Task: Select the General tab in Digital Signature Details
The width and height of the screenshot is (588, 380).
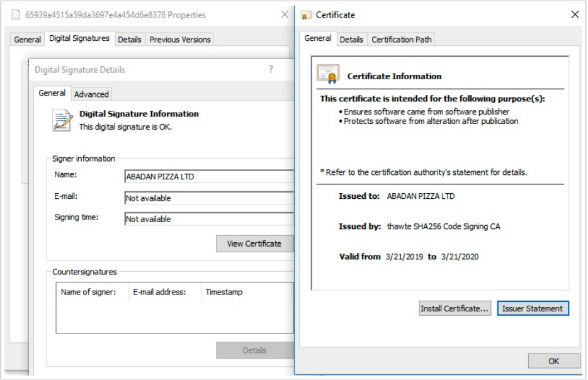Action: point(52,93)
